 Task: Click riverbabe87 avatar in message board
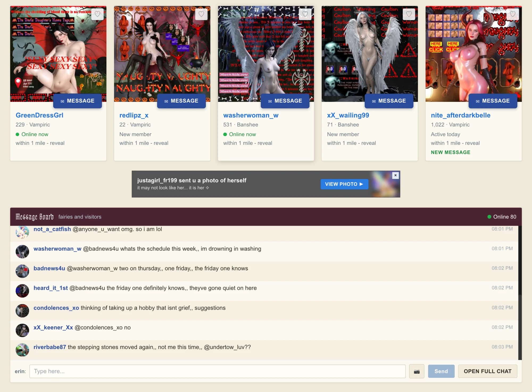[22, 350]
